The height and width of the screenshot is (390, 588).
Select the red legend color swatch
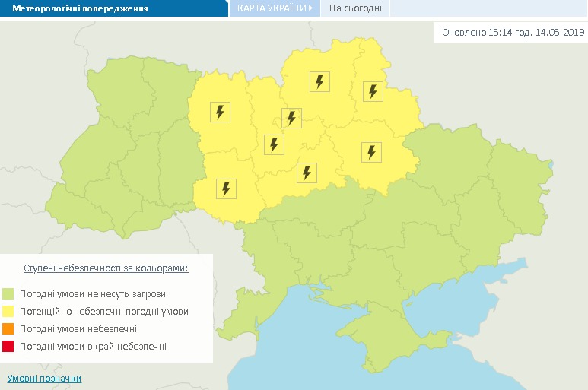8,347
